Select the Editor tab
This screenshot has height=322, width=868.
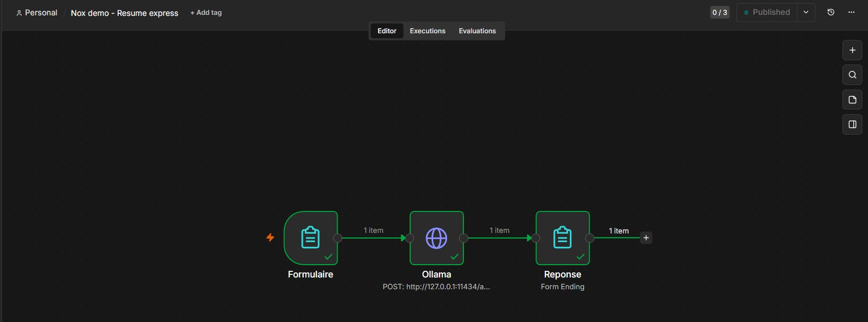(x=387, y=31)
